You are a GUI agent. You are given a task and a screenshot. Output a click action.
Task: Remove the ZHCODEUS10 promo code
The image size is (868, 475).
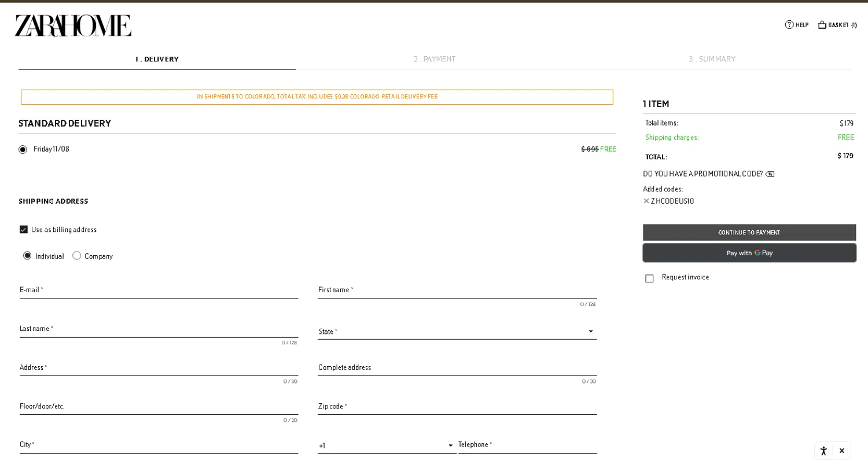[x=646, y=201]
